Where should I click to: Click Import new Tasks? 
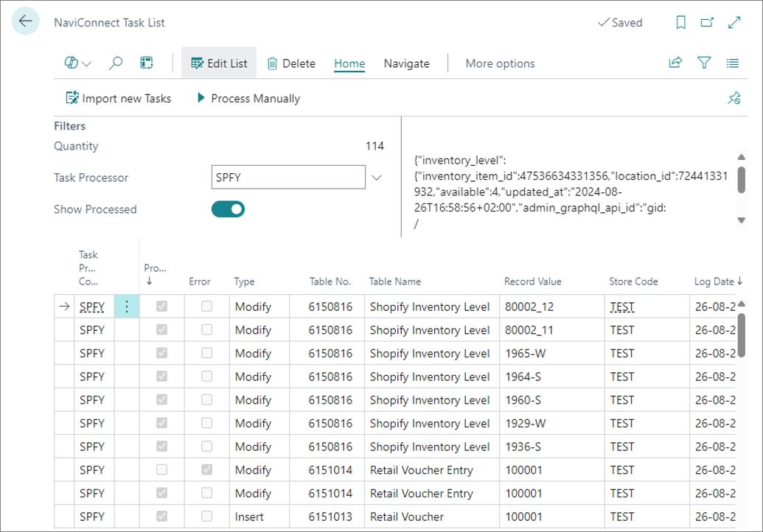118,98
